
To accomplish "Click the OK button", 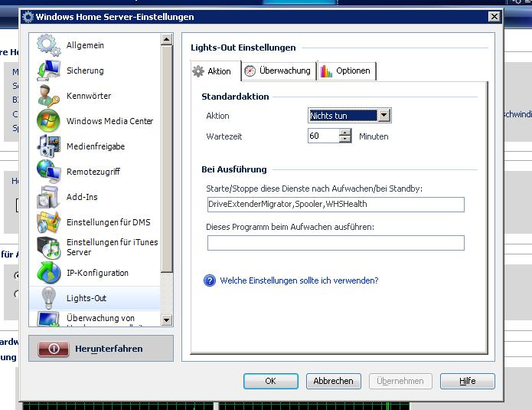I will click(271, 381).
